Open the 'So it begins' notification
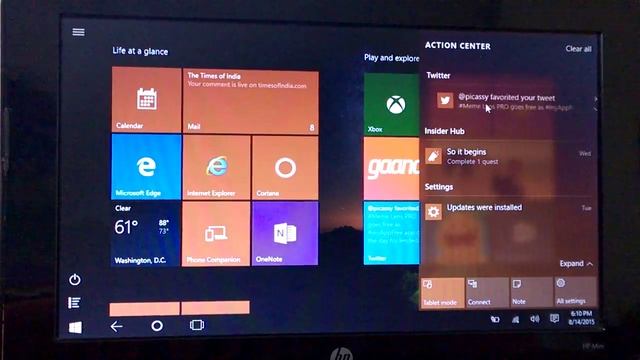This screenshot has height=360, width=640. pyautogui.click(x=508, y=156)
